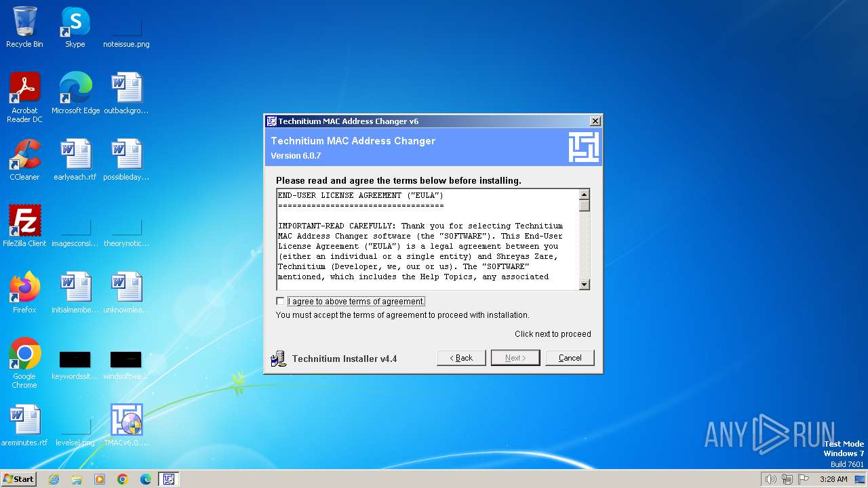Screen dimensions: 868x488
Task: Click the 'Please read and agree' heading
Action: click(399, 181)
